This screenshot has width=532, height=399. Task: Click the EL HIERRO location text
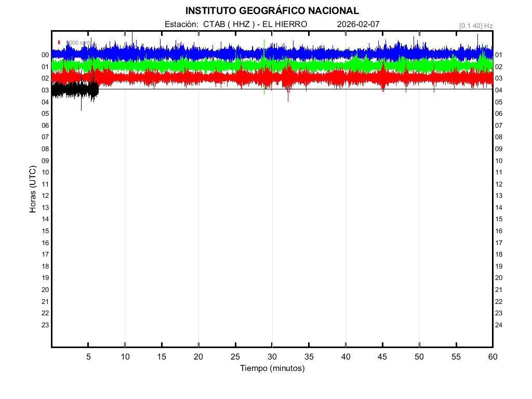point(285,24)
